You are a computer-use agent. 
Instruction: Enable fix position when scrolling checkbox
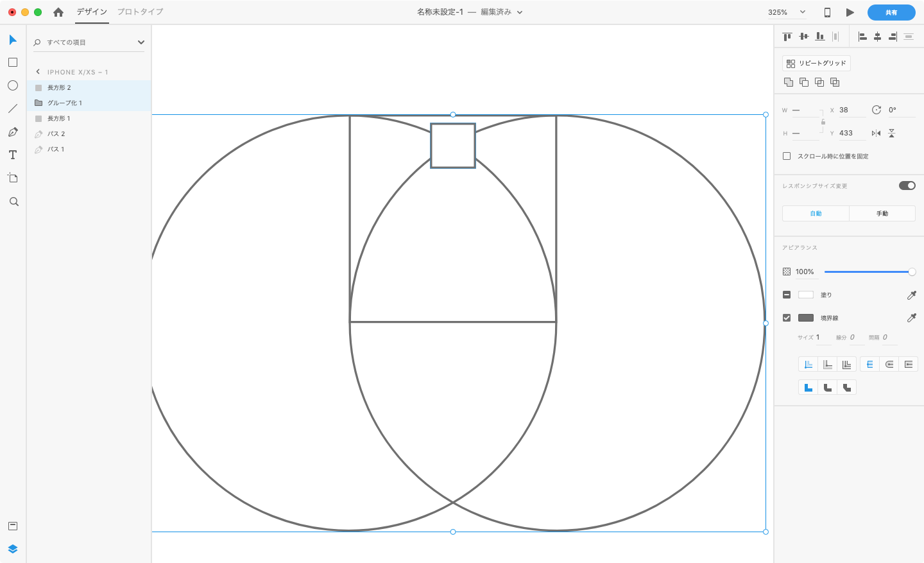(x=787, y=156)
